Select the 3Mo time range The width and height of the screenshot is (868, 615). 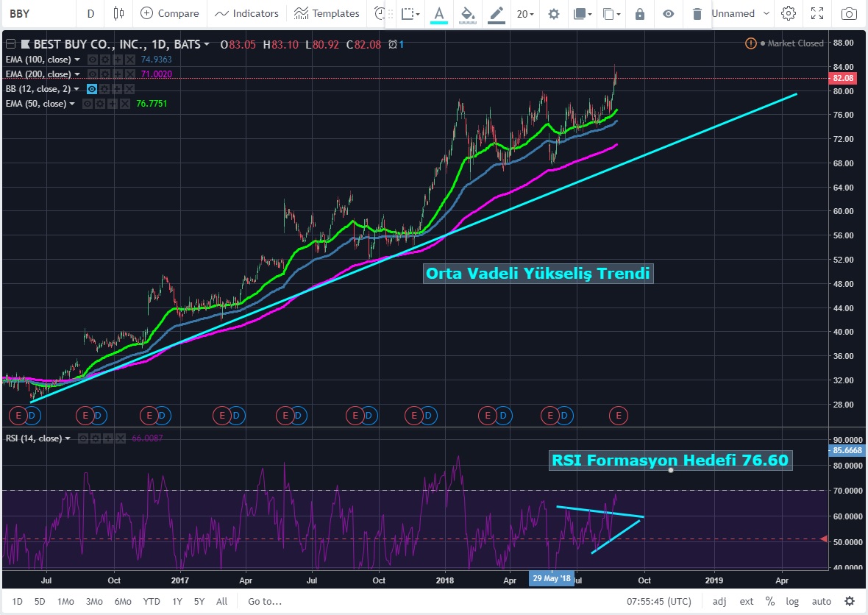point(93,601)
